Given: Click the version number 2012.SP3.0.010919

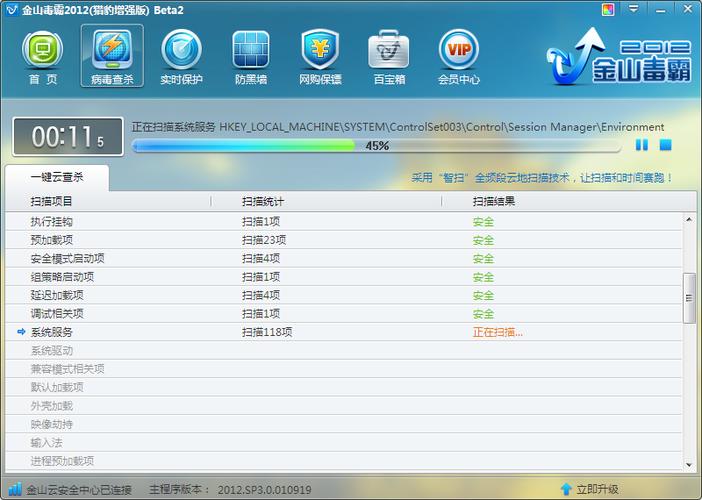Looking at the screenshot, I should [265, 489].
